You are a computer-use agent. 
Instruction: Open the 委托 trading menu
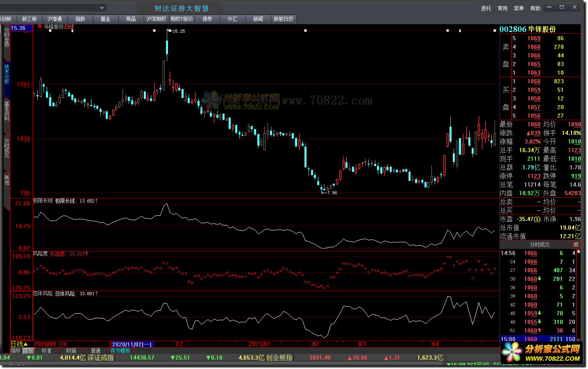pyautogui.click(x=486, y=8)
